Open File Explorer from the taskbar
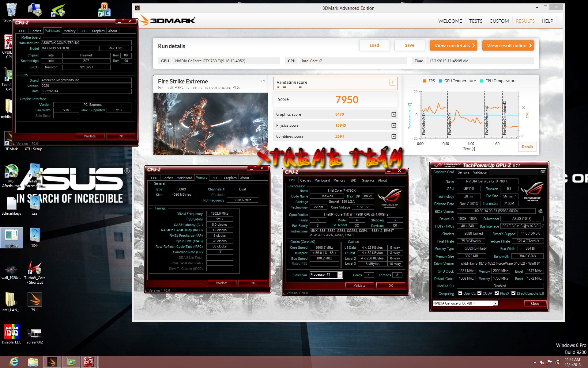 coord(33,362)
